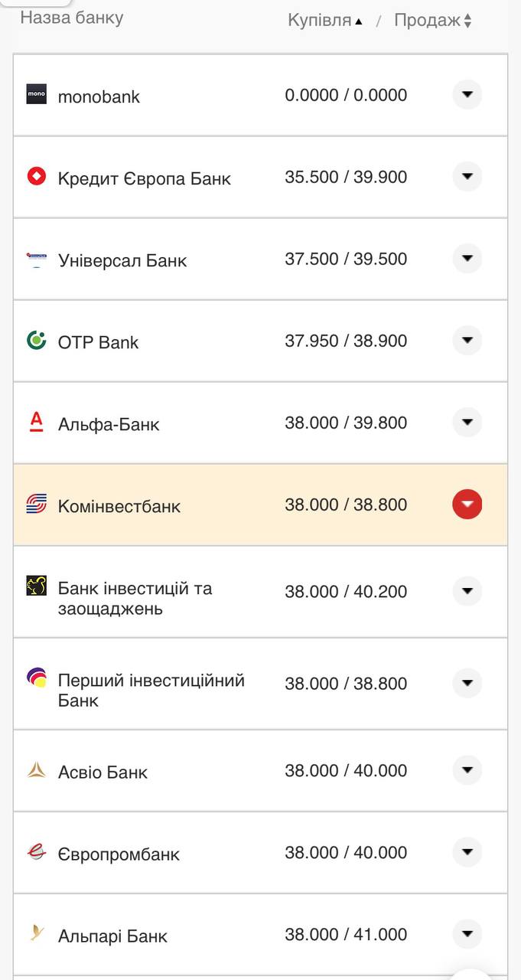This screenshot has width=521, height=980.
Task: Click the Асвіо Банк triangle logo
Action: (x=37, y=771)
